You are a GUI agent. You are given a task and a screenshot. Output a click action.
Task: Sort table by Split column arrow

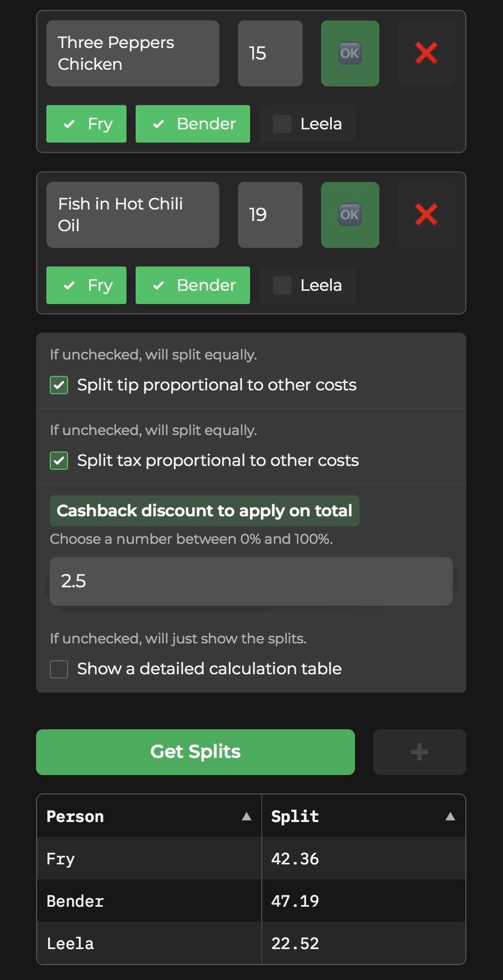450,816
